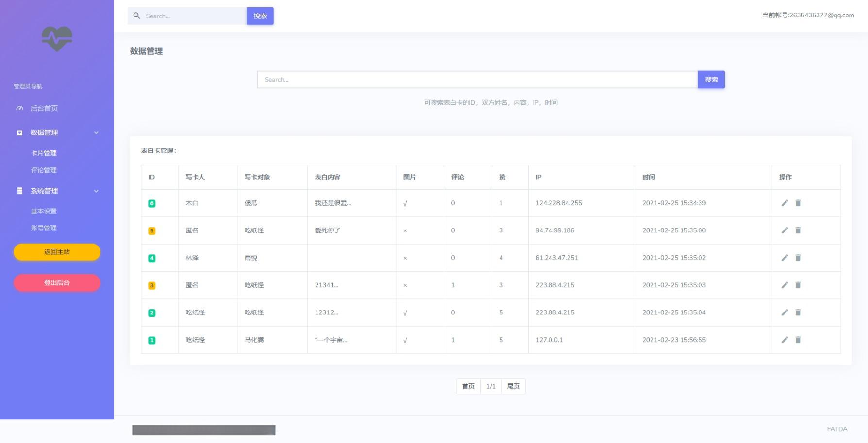The width and height of the screenshot is (868, 443).
Task: Click the 数据管理 page heading
Action: click(x=146, y=51)
